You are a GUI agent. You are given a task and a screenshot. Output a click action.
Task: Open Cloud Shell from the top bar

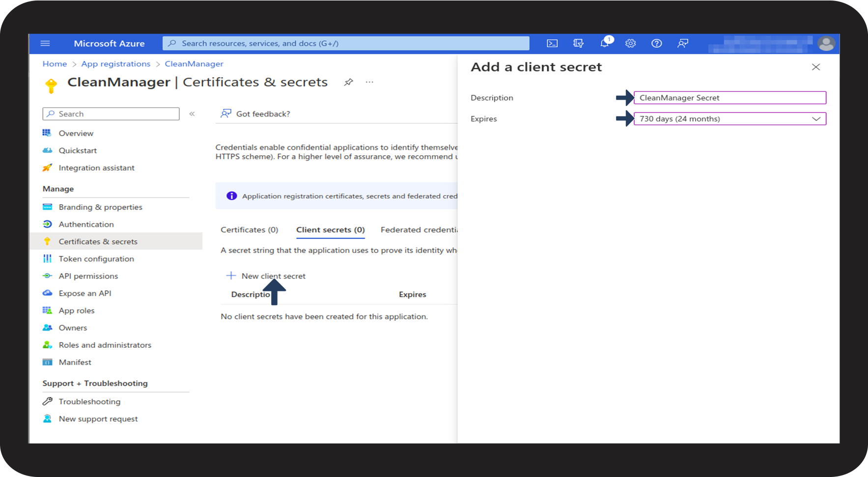click(x=552, y=43)
